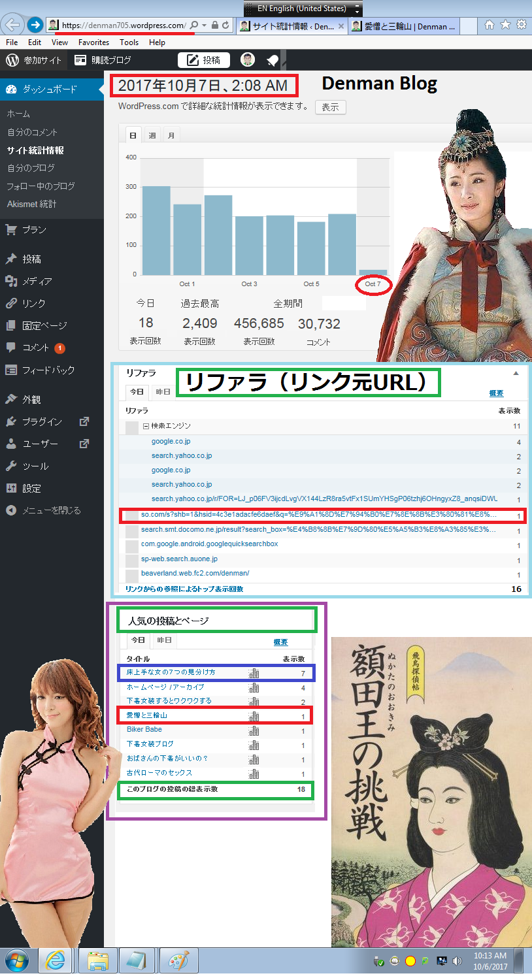Open the Help menu
532x980 pixels.
click(x=157, y=42)
